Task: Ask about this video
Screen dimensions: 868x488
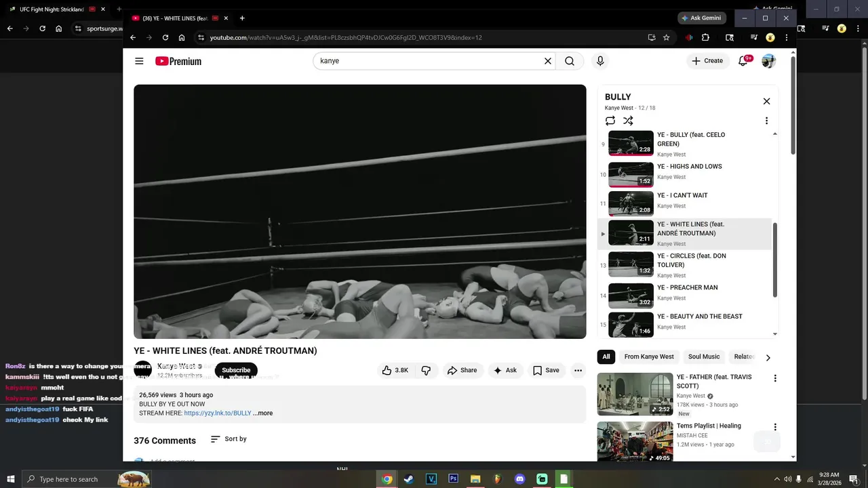Action: coord(505,370)
